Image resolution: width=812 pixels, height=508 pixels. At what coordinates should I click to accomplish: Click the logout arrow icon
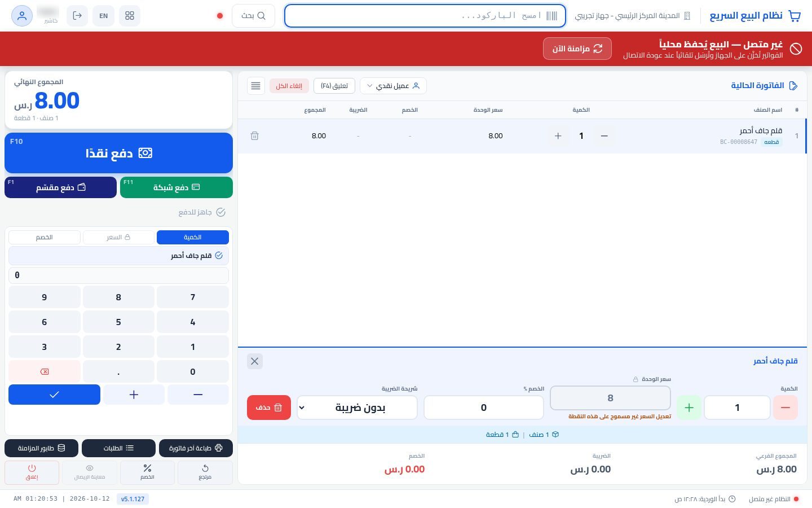[77, 16]
